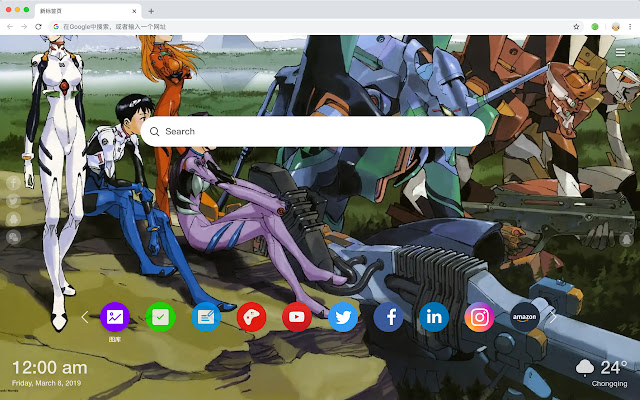Open the YouTube shortcut icon
The width and height of the screenshot is (640, 400).
coord(297,317)
